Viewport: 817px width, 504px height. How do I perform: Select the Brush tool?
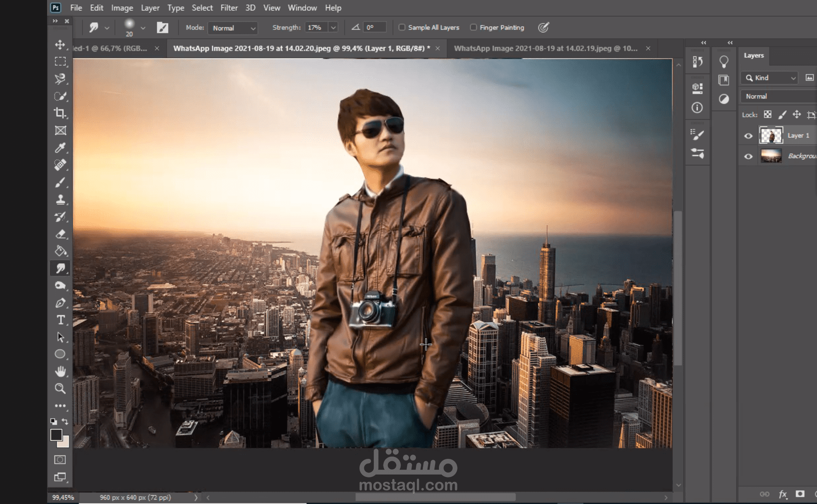tap(60, 182)
